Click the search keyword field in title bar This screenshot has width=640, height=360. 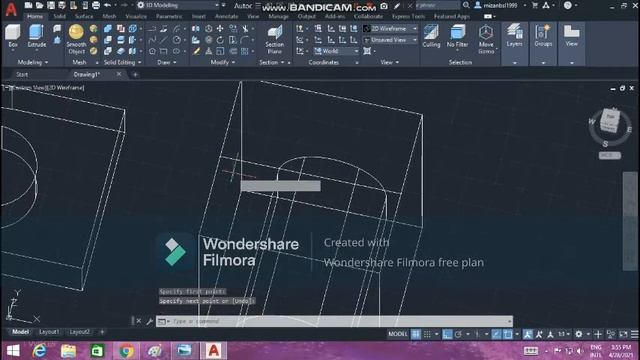438,5
